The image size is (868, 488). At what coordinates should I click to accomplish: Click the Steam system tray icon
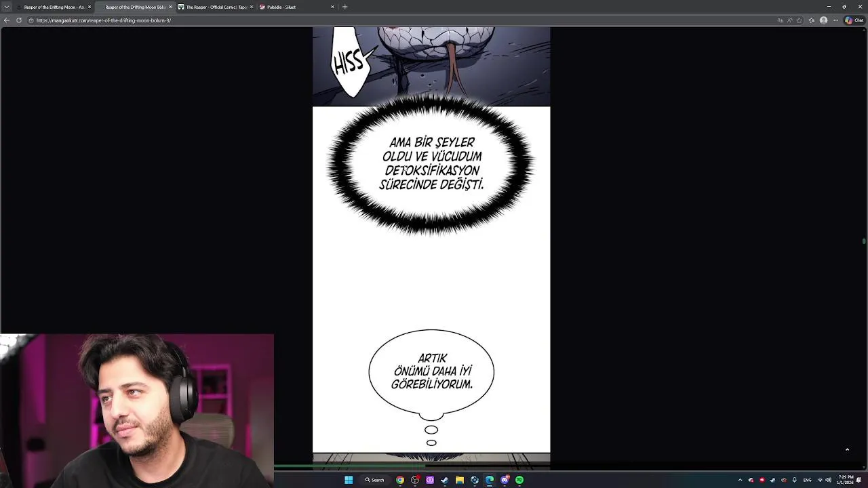coord(772,480)
